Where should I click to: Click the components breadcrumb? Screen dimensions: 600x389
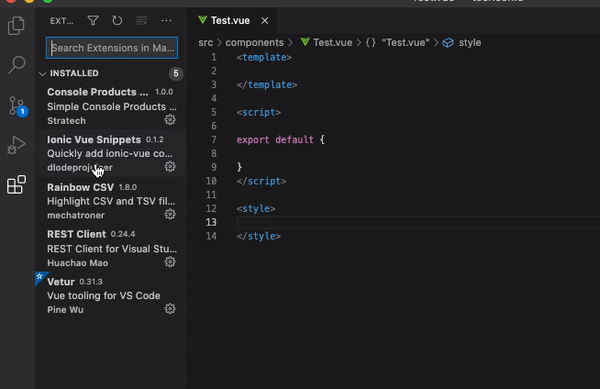[254, 42]
